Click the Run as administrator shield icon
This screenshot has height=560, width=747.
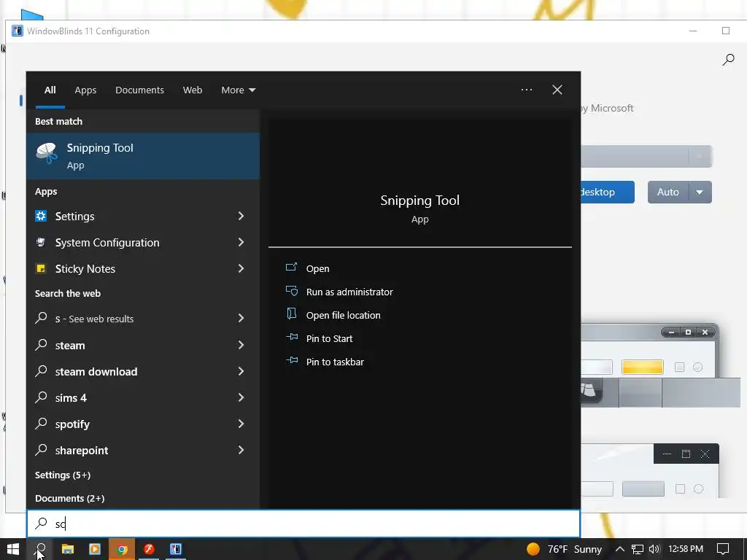point(291,290)
